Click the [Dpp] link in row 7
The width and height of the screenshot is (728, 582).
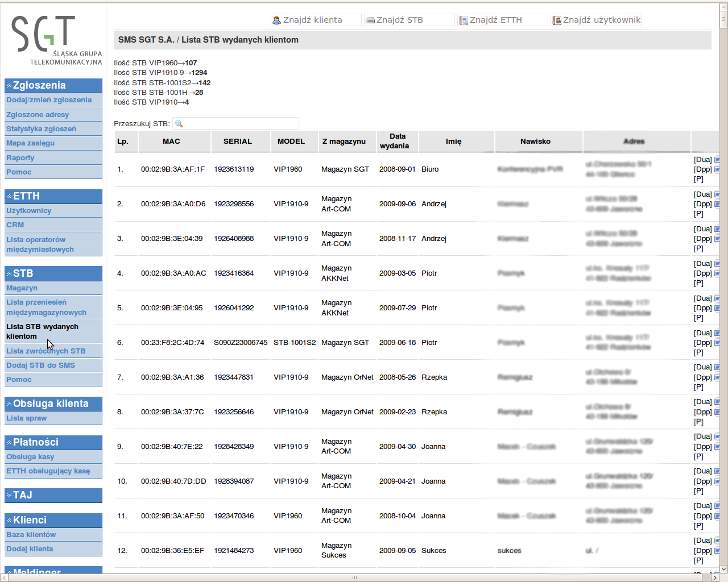[x=703, y=377]
